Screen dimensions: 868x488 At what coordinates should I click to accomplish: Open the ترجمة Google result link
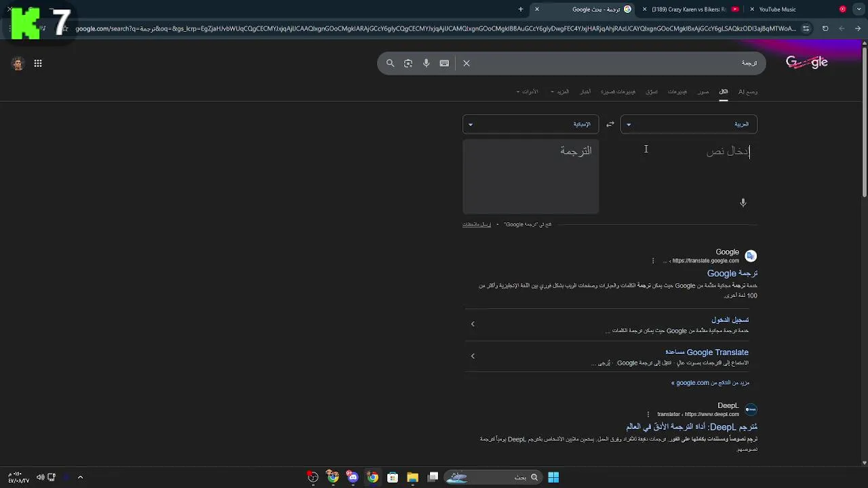(732, 273)
